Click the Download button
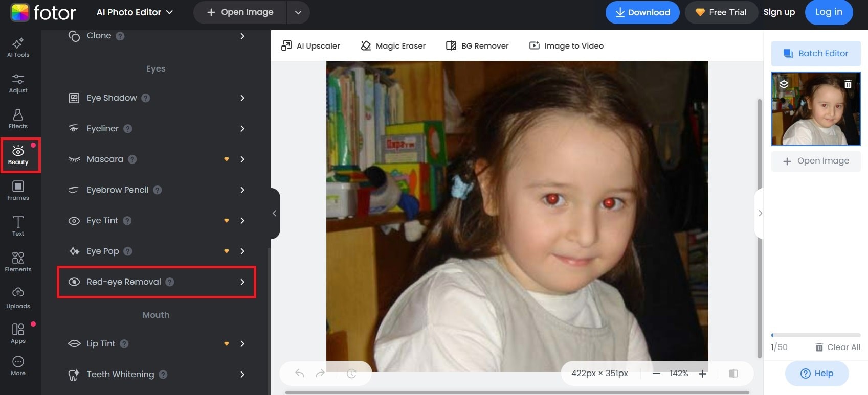This screenshot has width=868, height=395. point(642,12)
